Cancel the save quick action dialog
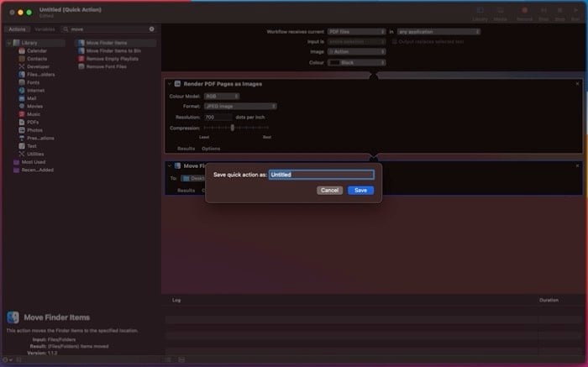This screenshot has width=588, height=367. pyautogui.click(x=329, y=190)
